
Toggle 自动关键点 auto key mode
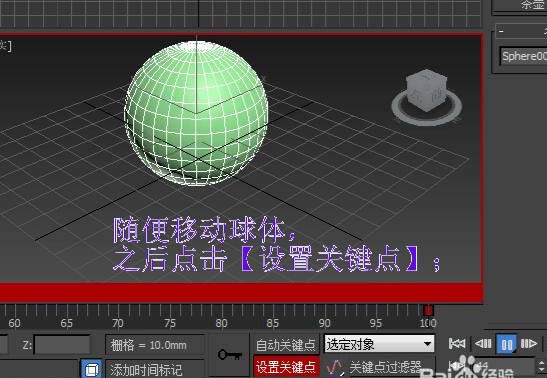pyautogui.click(x=285, y=345)
